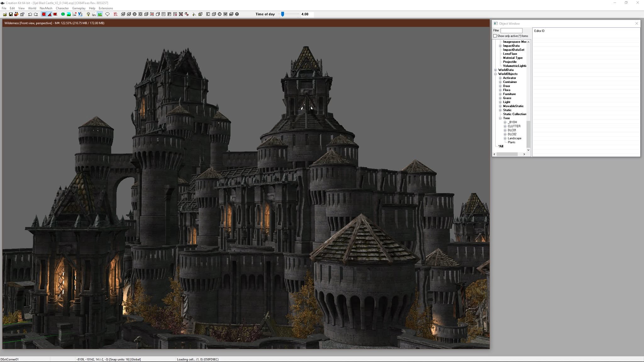Select the Static Collection category
This screenshot has height=362, width=644.
click(515, 114)
